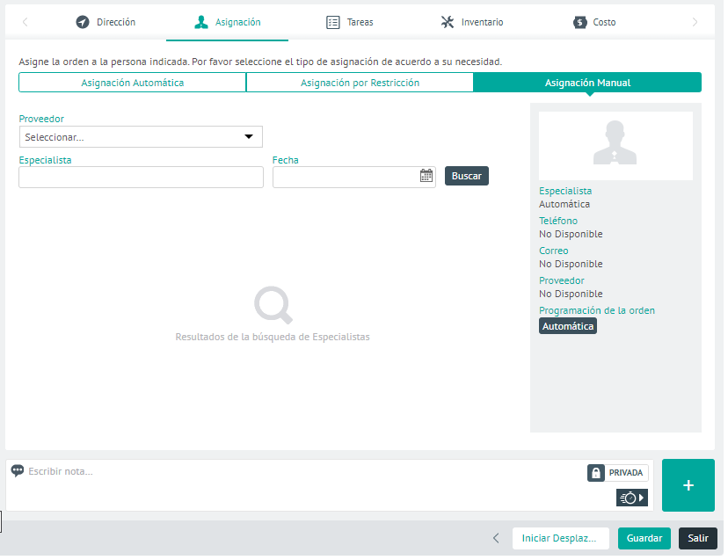Viewport: 728px width, 560px height.
Task: Click the speech bubble note icon
Action: click(18, 471)
